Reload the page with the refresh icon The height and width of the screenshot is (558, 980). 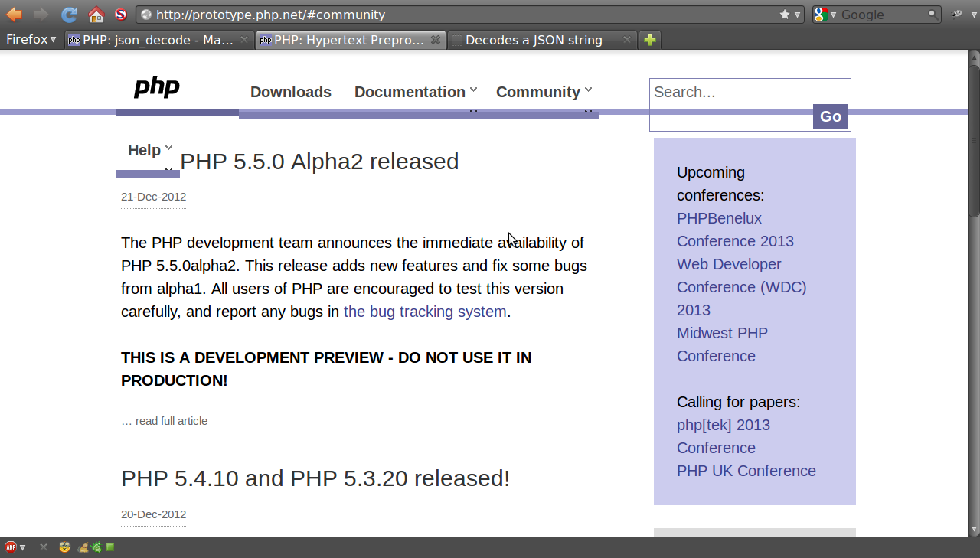(x=69, y=15)
